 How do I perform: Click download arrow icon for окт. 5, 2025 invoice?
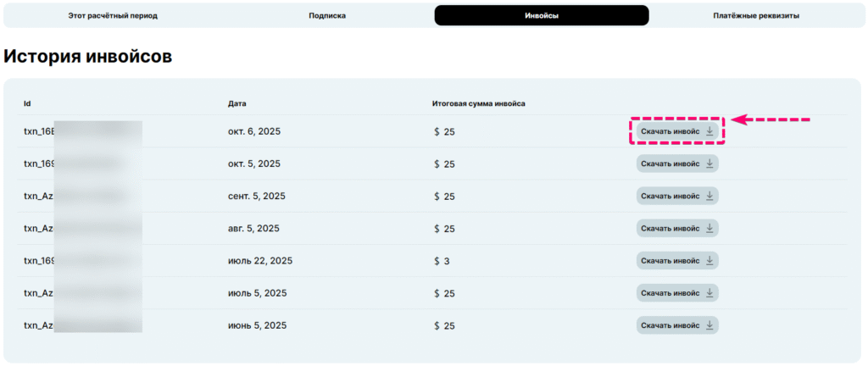[x=709, y=164]
